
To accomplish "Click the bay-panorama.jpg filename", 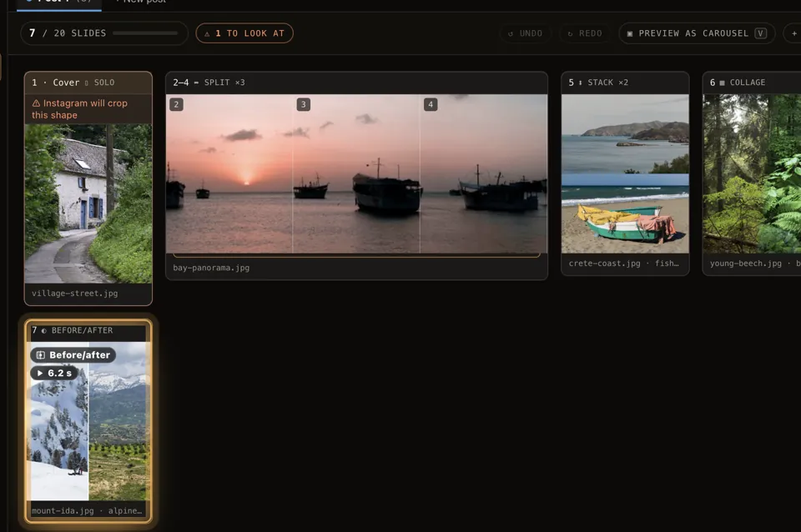I will pyautogui.click(x=211, y=268).
